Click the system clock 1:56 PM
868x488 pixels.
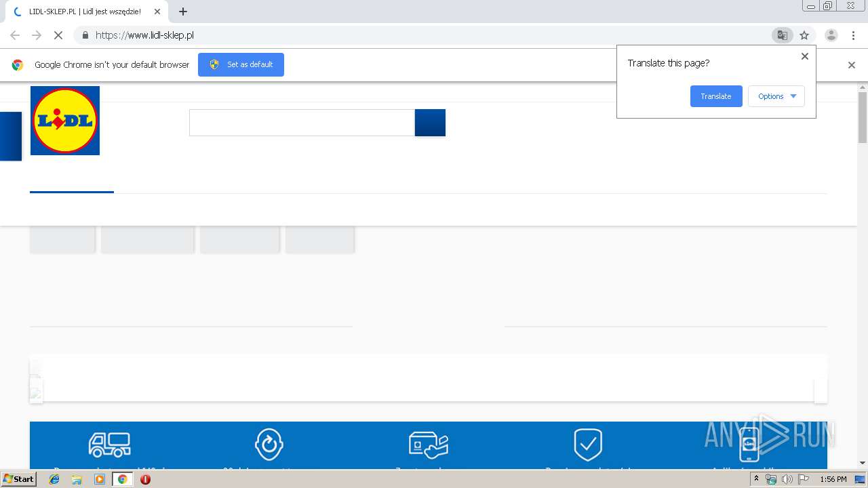[833, 479]
